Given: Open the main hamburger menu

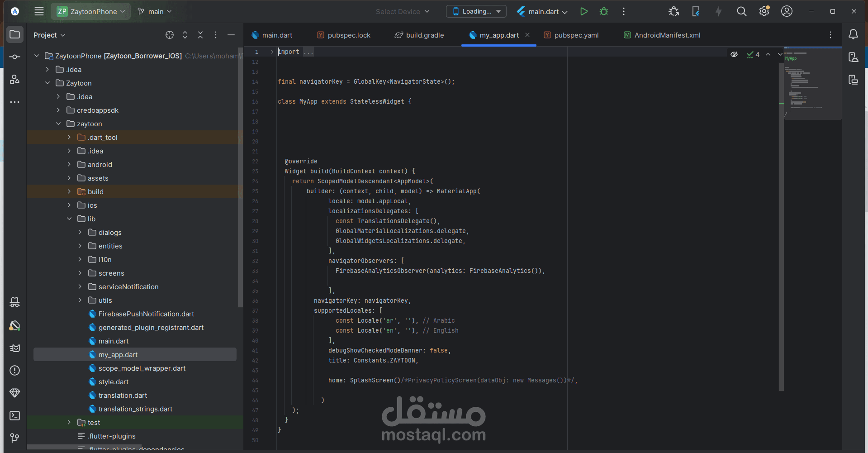Looking at the screenshot, I should [39, 11].
